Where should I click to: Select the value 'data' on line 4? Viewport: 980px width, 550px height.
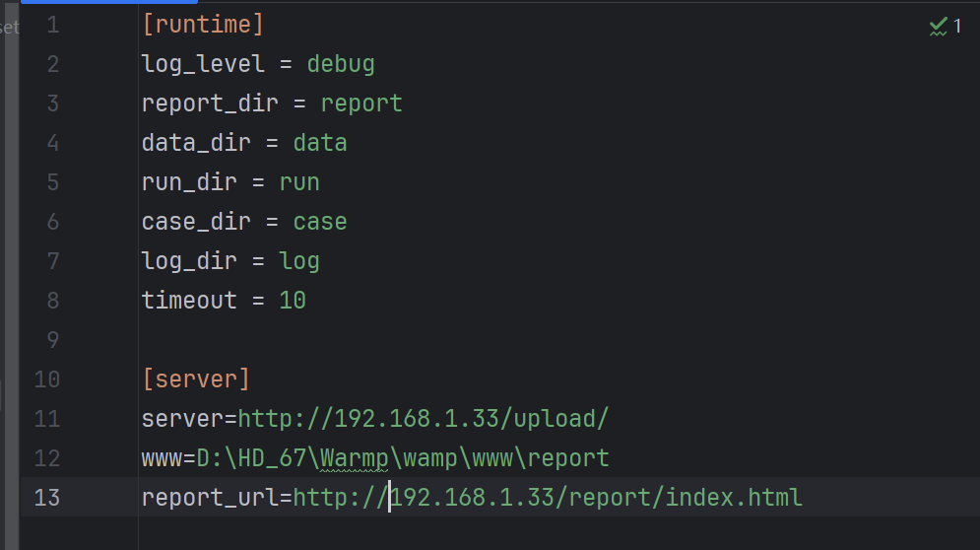[320, 143]
